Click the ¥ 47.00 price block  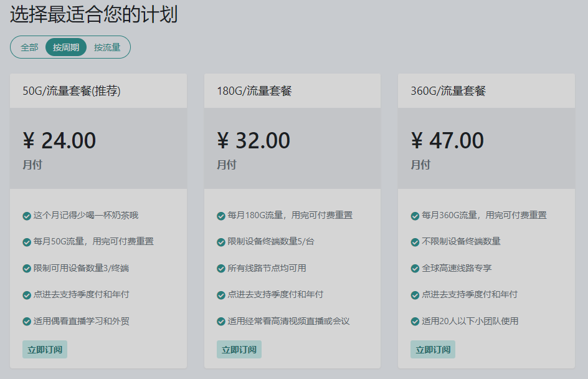click(448, 141)
